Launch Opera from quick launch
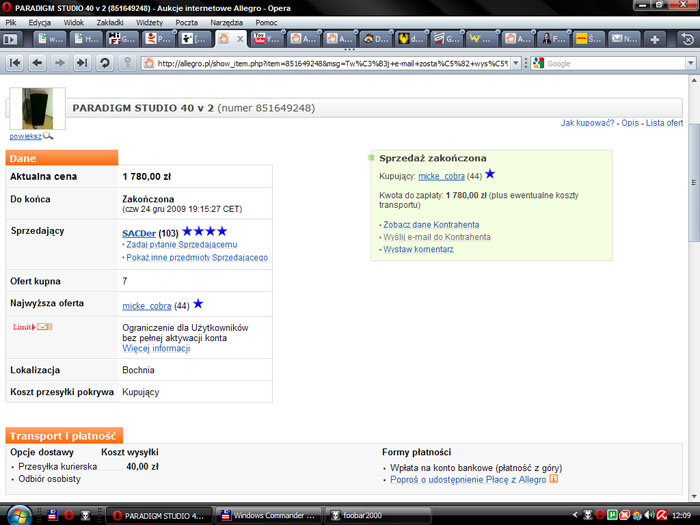Image resolution: width=700 pixels, height=525 pixels. click(69, 515)
